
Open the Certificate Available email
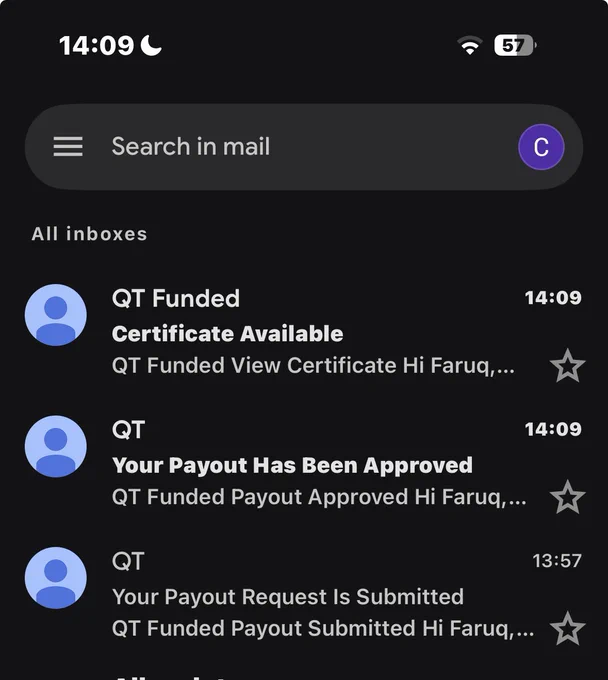(x=304, y=332)
